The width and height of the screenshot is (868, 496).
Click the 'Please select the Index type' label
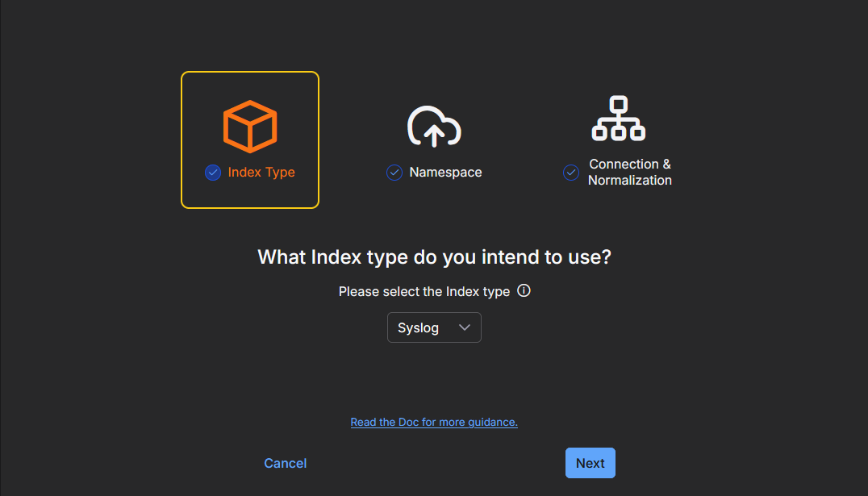(424, 292)
